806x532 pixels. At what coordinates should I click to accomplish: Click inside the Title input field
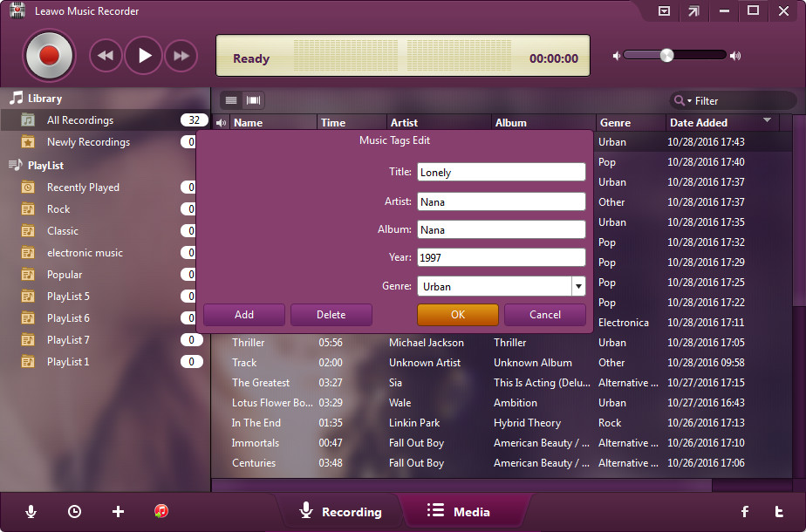pos(501,173)
